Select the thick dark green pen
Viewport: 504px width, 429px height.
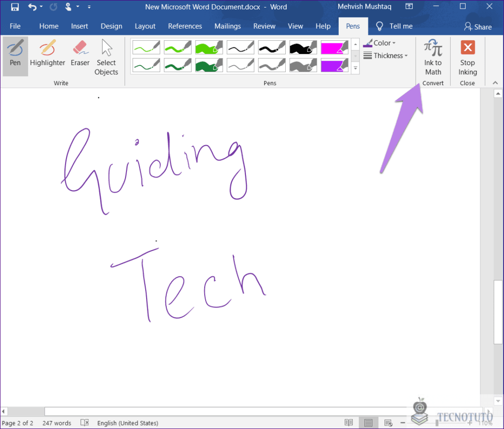click(209, 66)
